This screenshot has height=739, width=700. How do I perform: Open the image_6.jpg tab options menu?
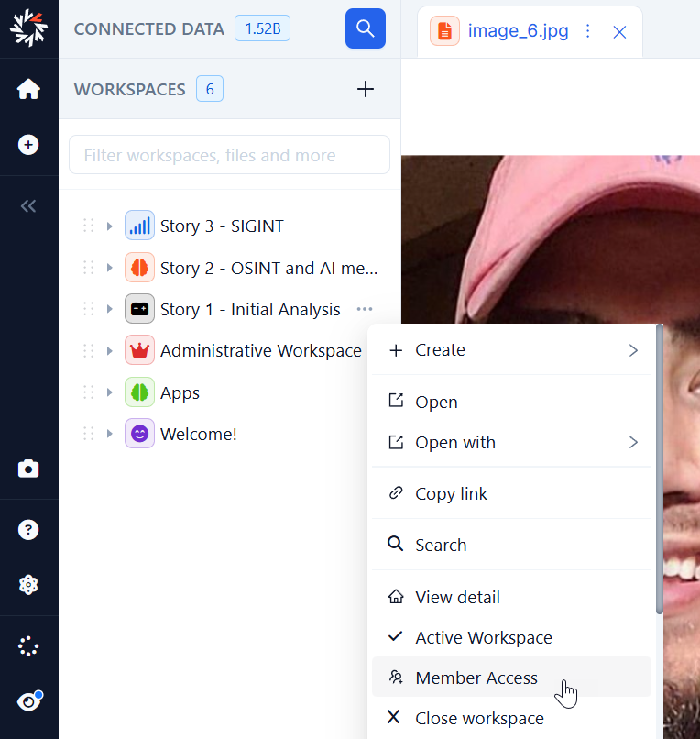tap(588, 31)
